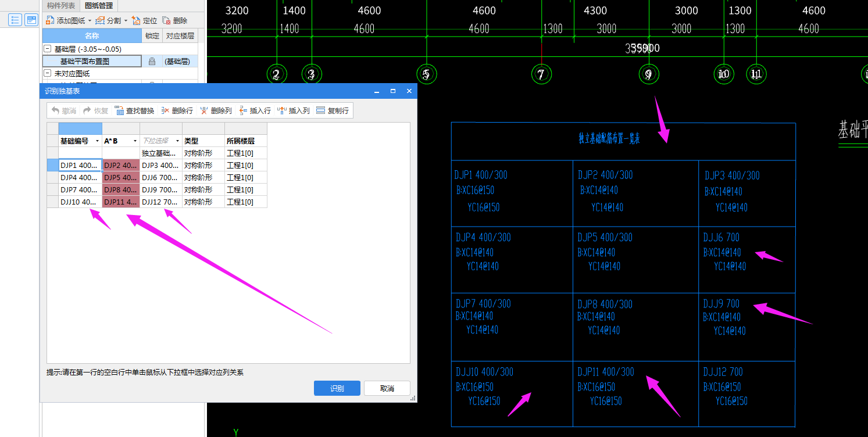Select the DJP7 400... table cell
The height and width of the screenshot is (437, 868).
[80, 189]
